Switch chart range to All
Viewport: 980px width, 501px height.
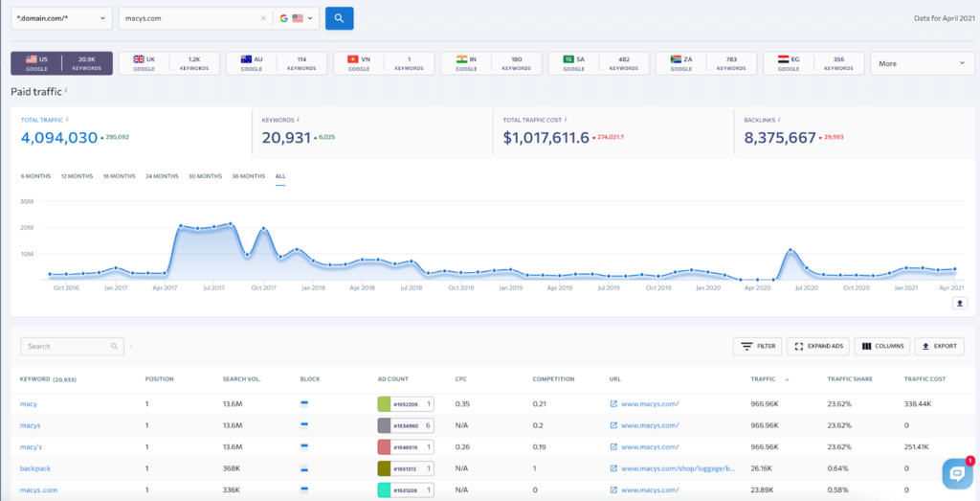pyautogui.click(x=280, y=176)
